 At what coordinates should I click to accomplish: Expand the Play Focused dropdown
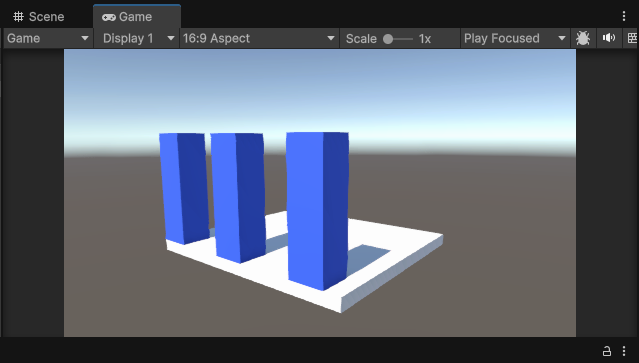[515, 38]
